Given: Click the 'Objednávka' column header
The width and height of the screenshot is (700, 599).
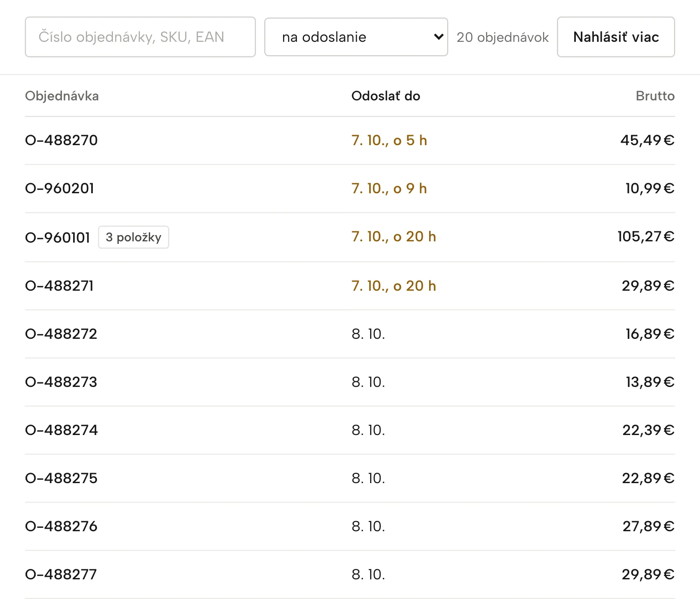Looking at the screenshot, I should [x=62, y=96].
